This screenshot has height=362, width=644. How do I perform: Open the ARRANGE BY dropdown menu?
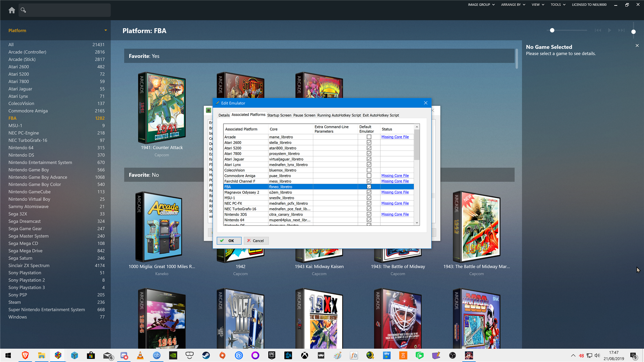[513, 5]
